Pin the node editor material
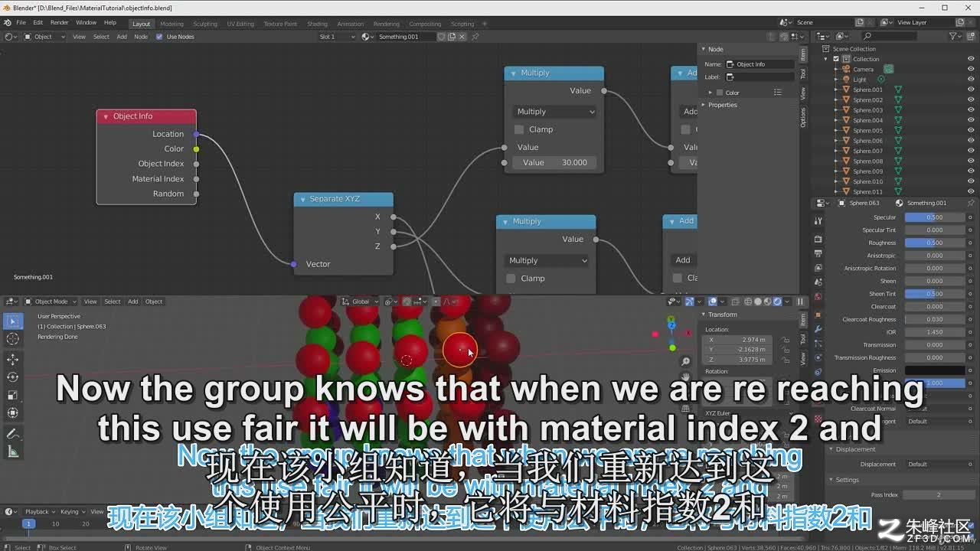This screenshot has width=980, height=551. click(x=475, y=37)
